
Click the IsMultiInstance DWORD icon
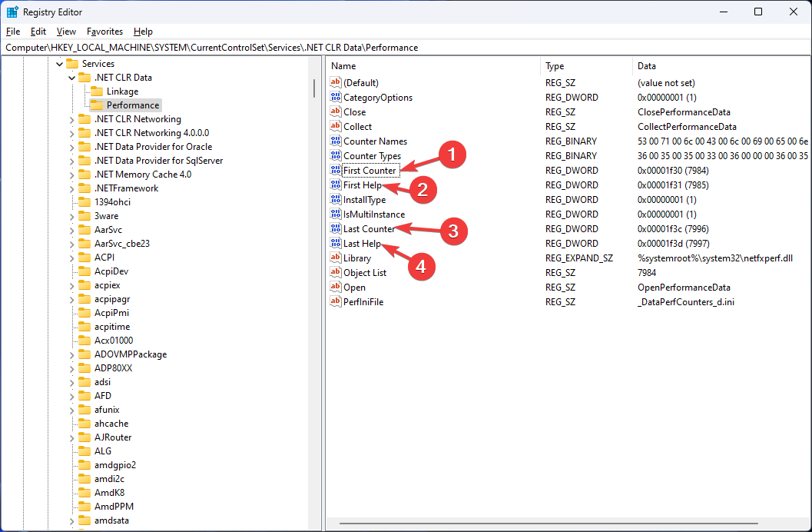pos(336,214)
